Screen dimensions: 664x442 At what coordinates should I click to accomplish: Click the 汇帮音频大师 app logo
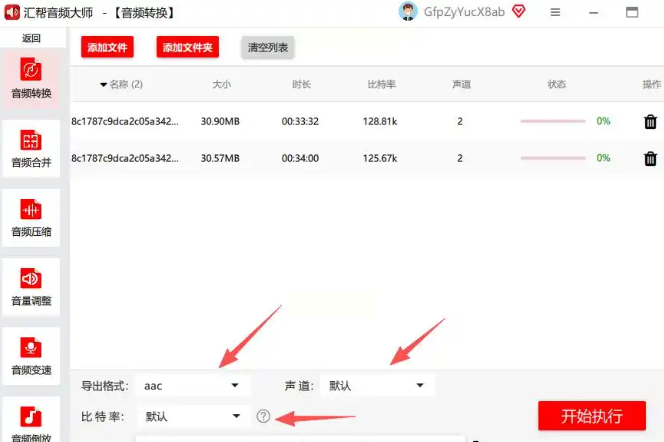point(12,12)
